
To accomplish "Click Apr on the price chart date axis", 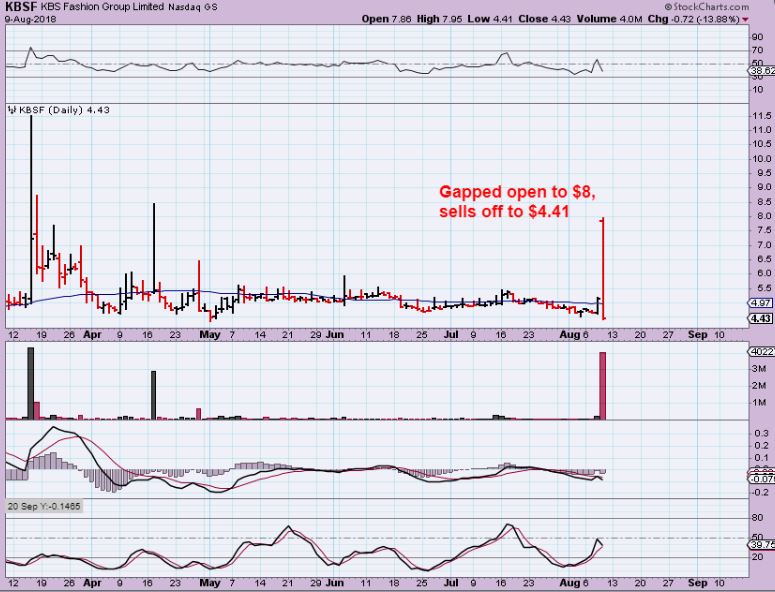I will point(92,335).
